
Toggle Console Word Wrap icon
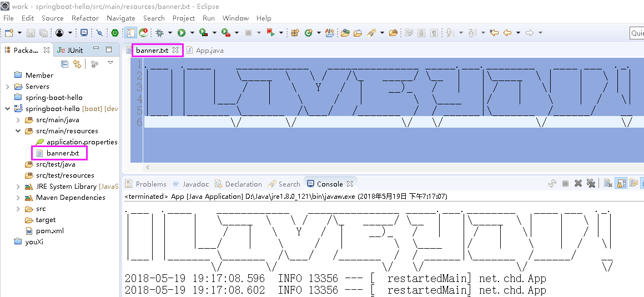635,183
